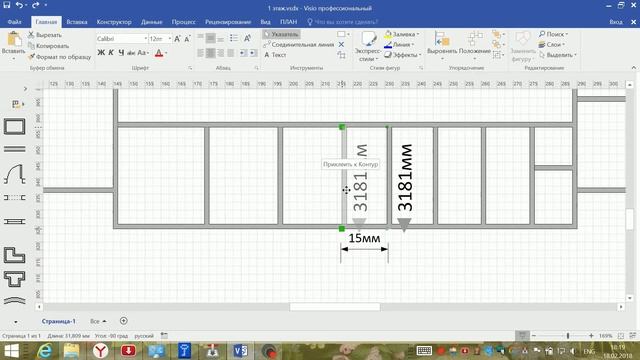Click the tell-me search box

343,22
